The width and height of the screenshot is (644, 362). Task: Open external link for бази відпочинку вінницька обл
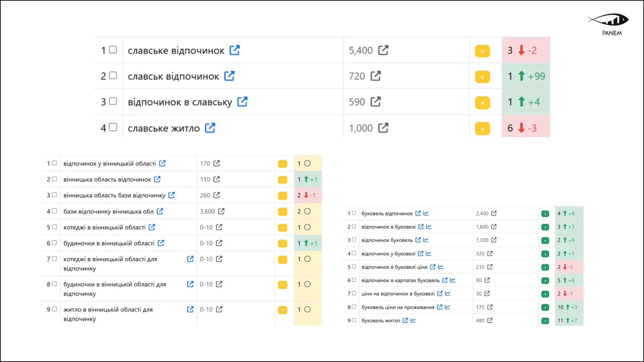click(160, 212)
